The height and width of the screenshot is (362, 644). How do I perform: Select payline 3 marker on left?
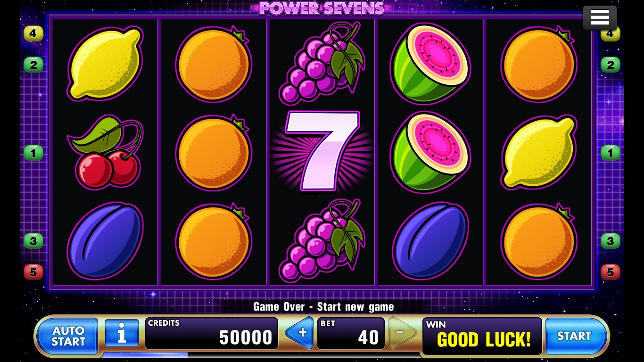33,241
